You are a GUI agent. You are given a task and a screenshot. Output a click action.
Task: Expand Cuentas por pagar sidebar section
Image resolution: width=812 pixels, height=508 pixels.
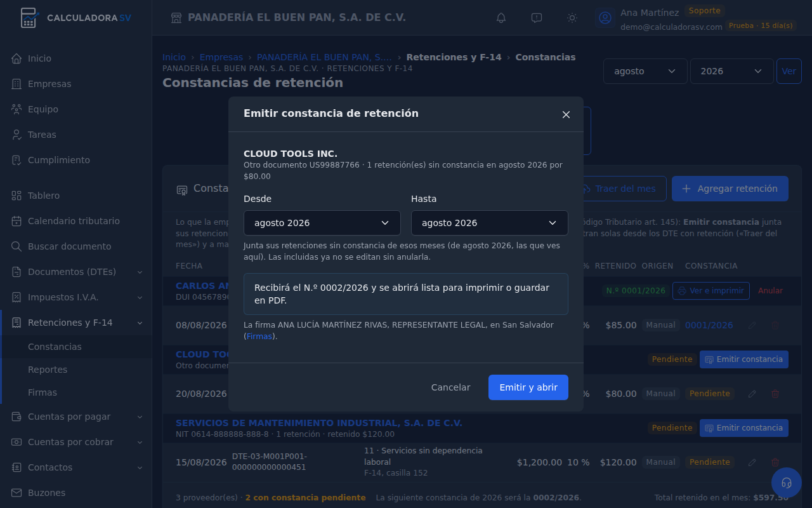click(76, 417)
